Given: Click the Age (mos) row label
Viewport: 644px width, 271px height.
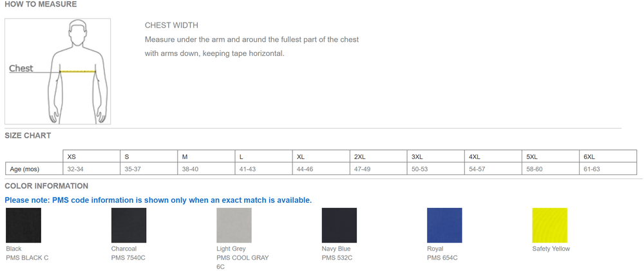Looking at the screenshot, I should 25,169.
